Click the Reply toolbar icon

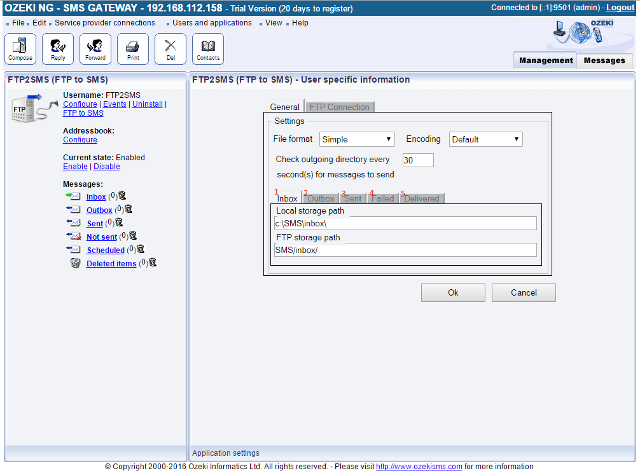[x=58, y=49]
